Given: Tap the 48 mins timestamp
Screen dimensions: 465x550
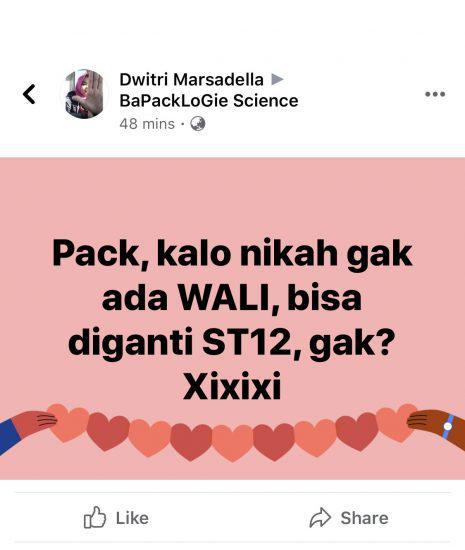Looking at the screenshot, I should pos(147,124).
